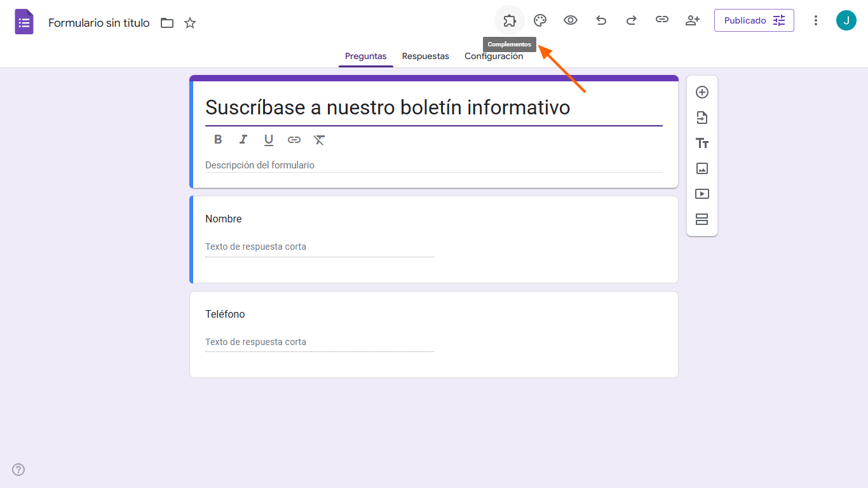
Task: Switch to the Respuestas tab
Action: [x=425, y=56]
